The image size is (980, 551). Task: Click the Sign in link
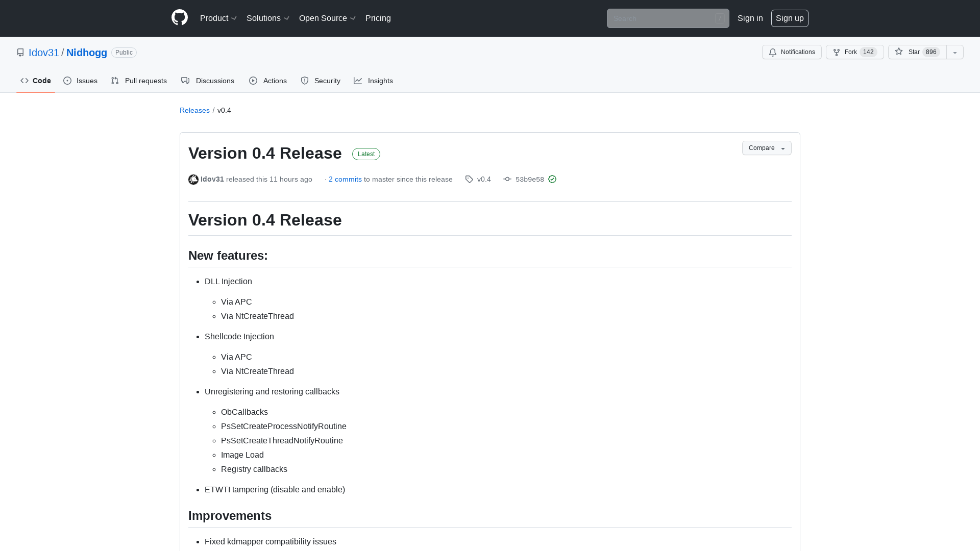tap(750, 18)
